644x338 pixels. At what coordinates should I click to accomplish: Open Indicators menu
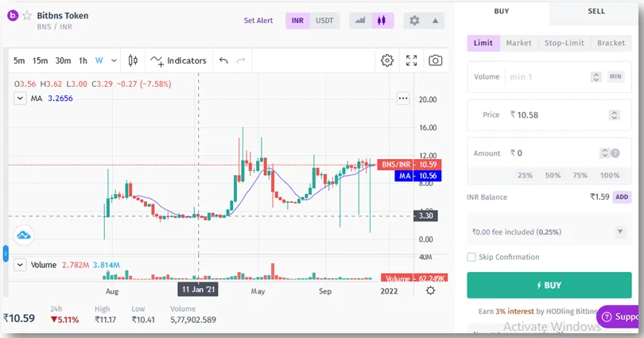[x=178, y=60]
